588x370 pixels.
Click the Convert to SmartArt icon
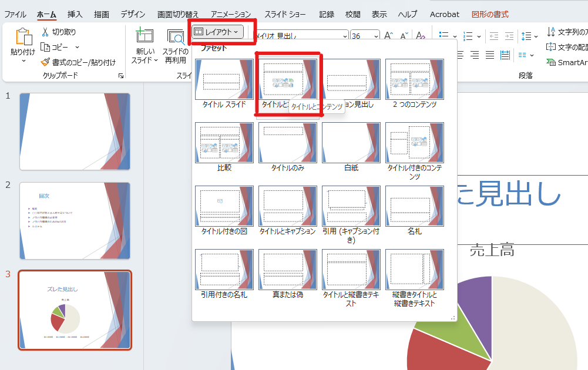pyautogui.click(x=551, y=62)
